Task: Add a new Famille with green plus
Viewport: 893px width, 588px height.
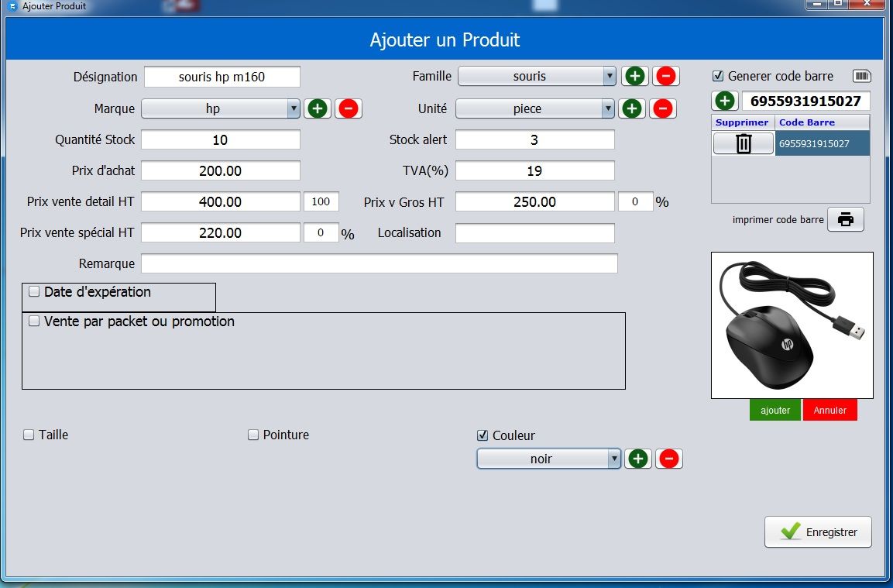Action: 635,76
